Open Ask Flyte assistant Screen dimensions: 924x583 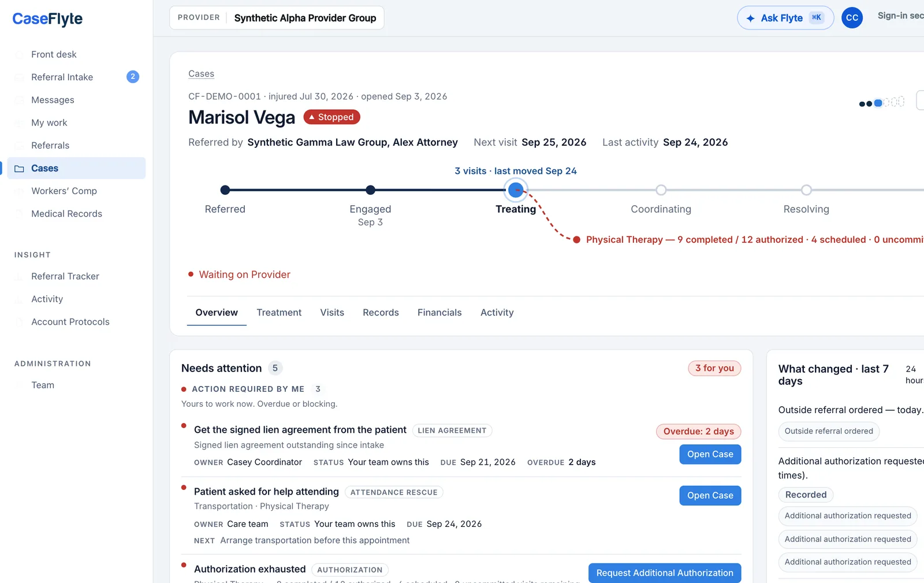click(x=785, y=18)
